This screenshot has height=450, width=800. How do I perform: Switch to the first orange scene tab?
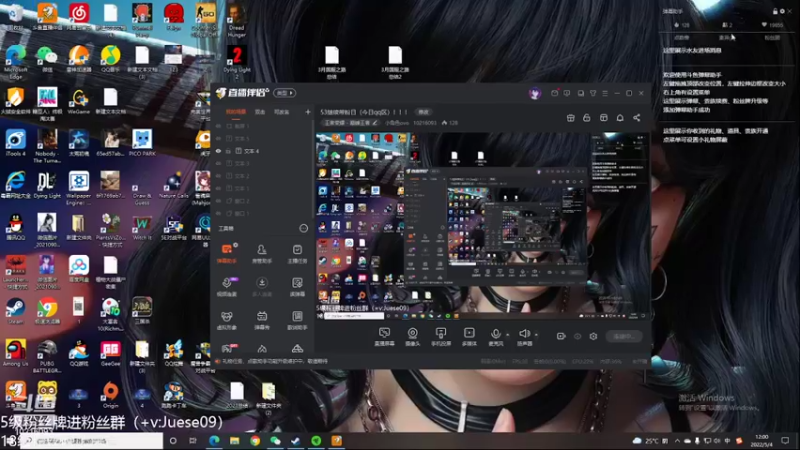click(236, 112)
